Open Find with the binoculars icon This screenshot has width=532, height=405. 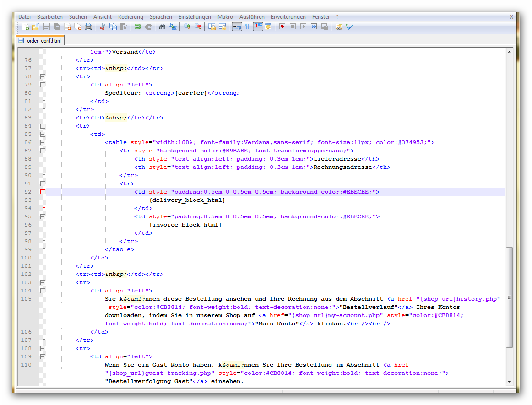tap(162, 27)
